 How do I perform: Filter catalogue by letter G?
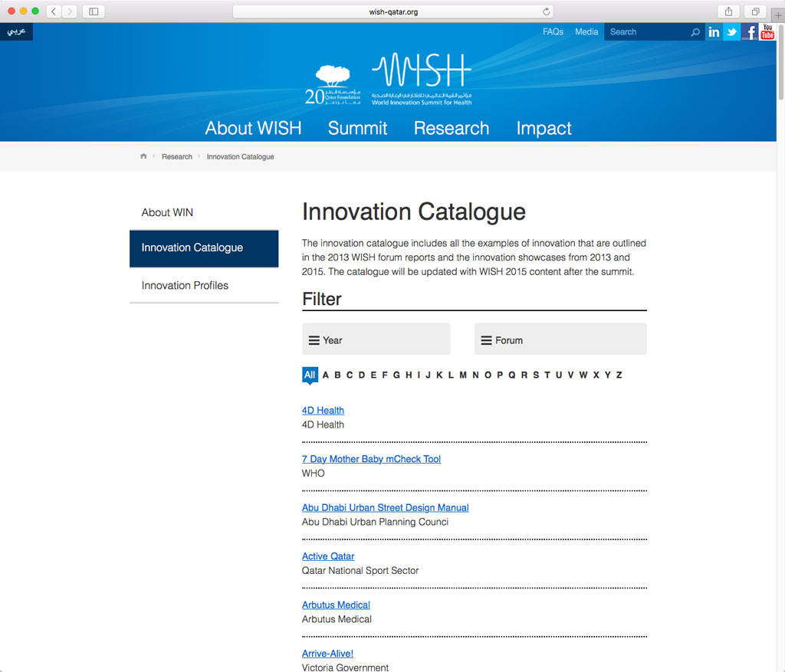click(x=396, y=375)
